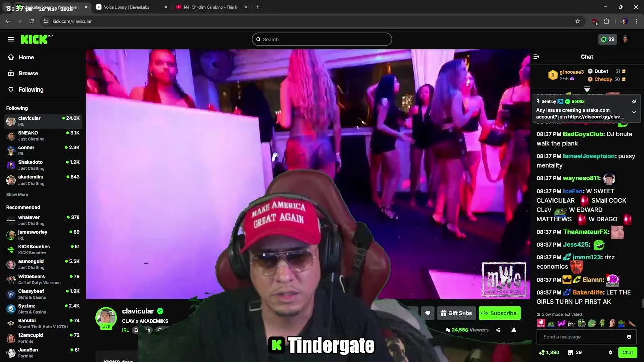Focus the Kick search field
Viewport: 644px width, 362px height.
[x=322, y=39]
